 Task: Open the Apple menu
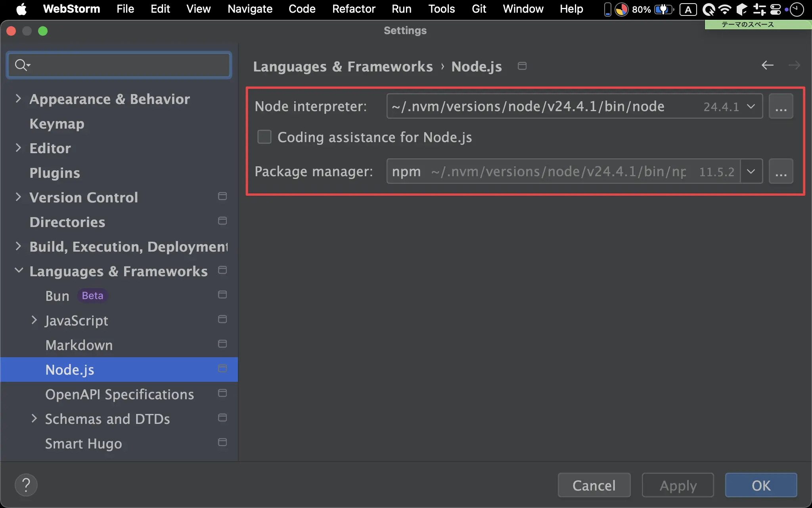(21, 9)
